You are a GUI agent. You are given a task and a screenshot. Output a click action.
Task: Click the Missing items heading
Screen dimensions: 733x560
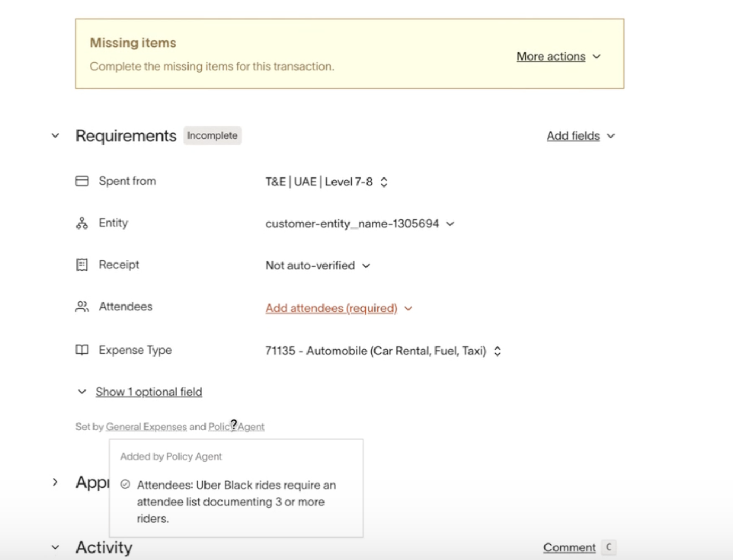133,43
